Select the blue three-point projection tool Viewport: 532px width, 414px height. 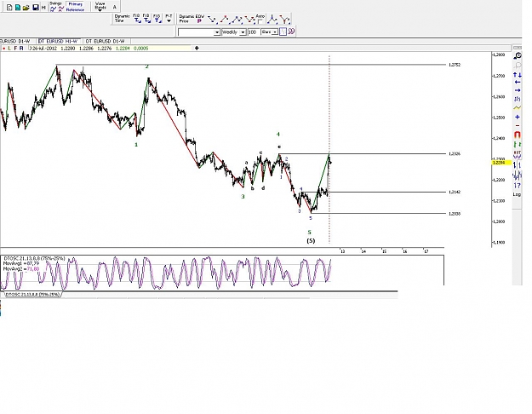coord(237,20)
